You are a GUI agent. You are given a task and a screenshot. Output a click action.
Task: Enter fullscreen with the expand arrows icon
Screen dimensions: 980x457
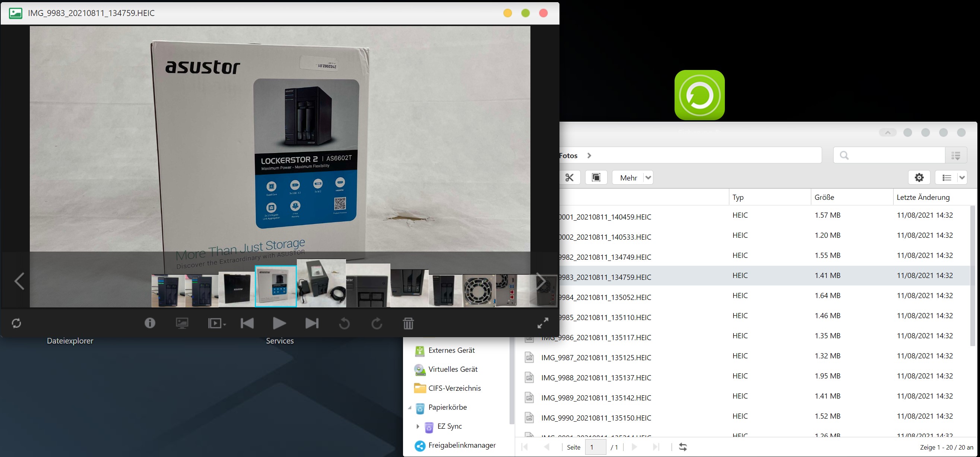point(543,323)
